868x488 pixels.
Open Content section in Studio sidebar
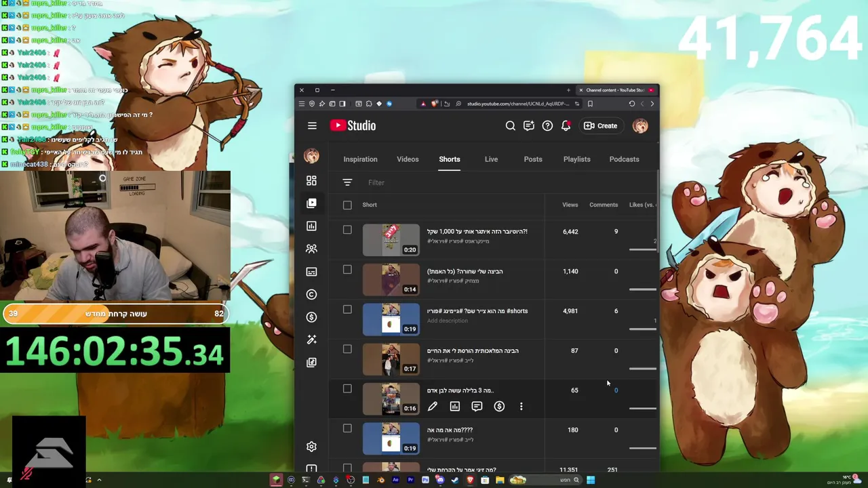point(311,203)
